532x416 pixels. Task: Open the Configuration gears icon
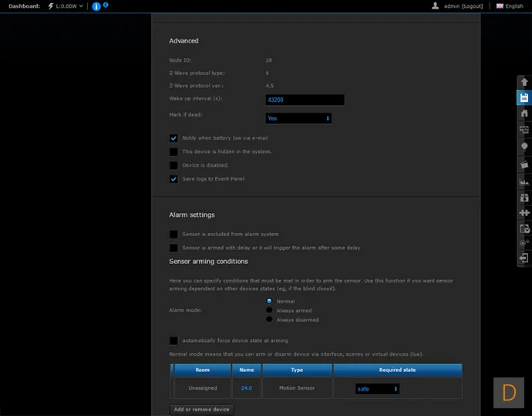[x=524, y=243]
